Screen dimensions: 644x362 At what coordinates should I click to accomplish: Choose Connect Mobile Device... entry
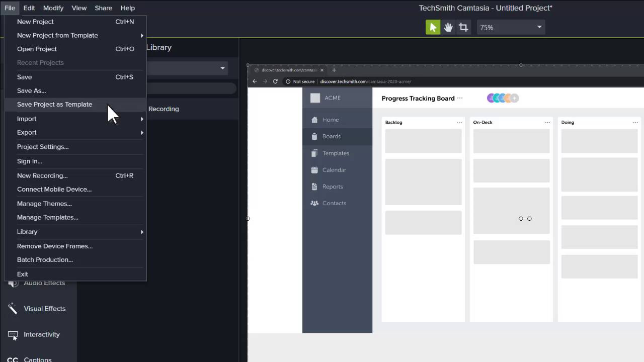point(75,189)
